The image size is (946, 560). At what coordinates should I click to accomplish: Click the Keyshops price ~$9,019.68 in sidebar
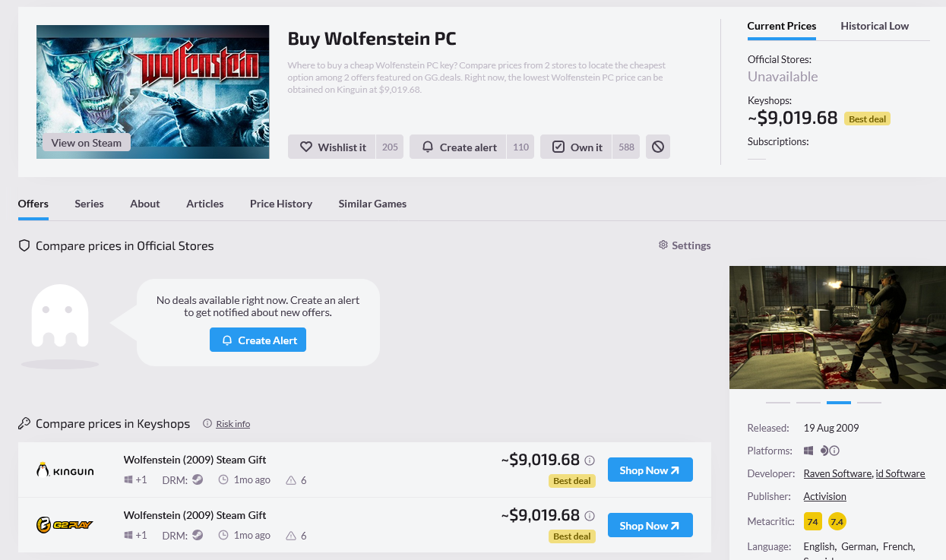coord(793,118)
